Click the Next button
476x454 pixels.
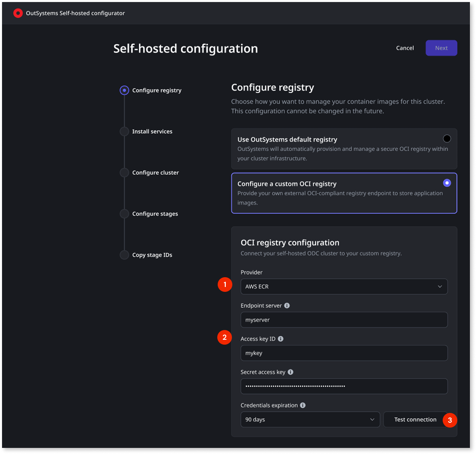(441, 48)
